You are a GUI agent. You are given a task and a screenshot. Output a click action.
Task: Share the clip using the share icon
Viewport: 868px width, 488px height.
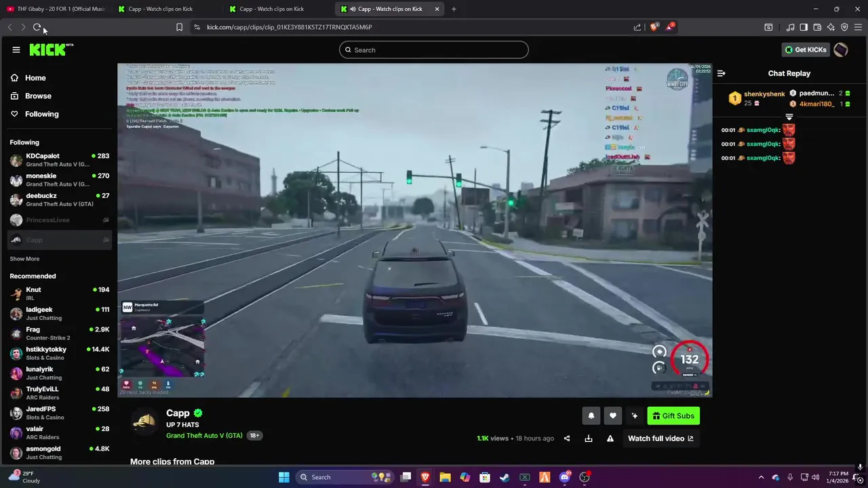(567, 439)
